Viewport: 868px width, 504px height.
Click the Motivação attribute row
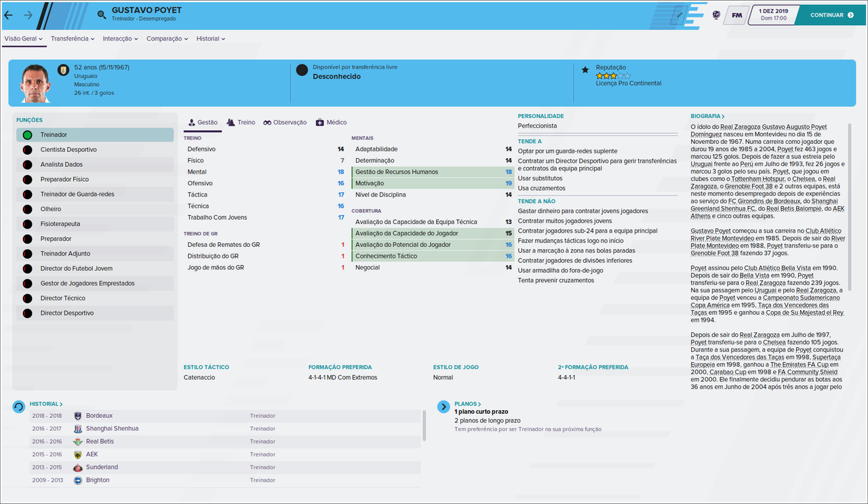(x=432, y=183)
